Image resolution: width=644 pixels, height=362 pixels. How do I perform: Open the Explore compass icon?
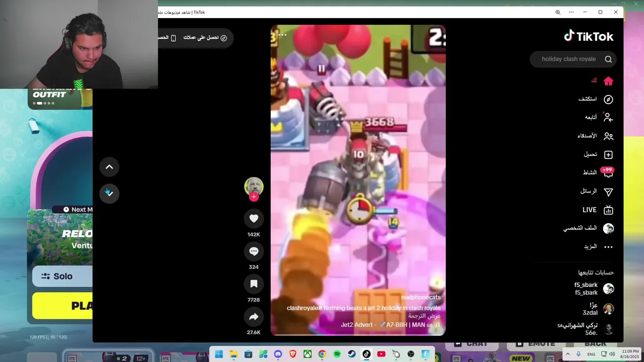[608, 100]
